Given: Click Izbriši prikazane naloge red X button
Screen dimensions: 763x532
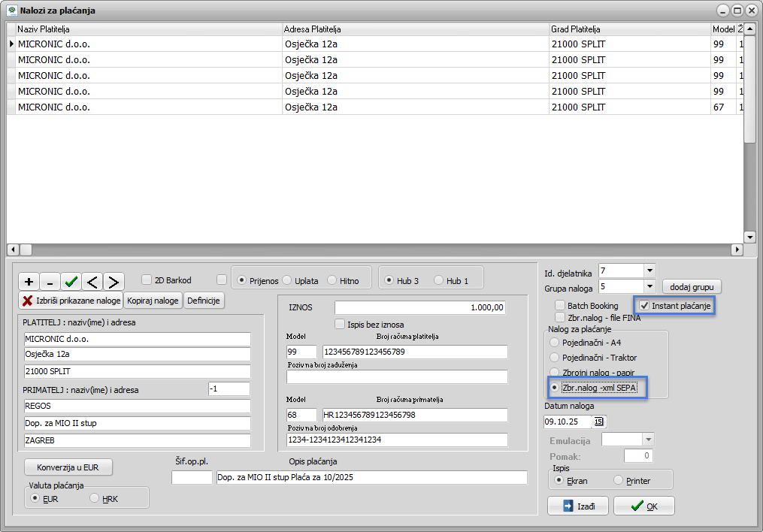Looking at the screenshot, I should (70, 301).
